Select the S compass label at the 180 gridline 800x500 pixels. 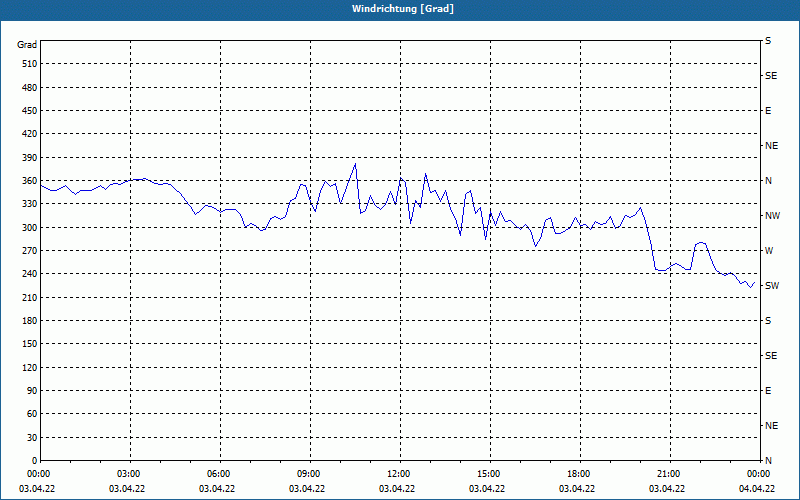pos(768,321)
